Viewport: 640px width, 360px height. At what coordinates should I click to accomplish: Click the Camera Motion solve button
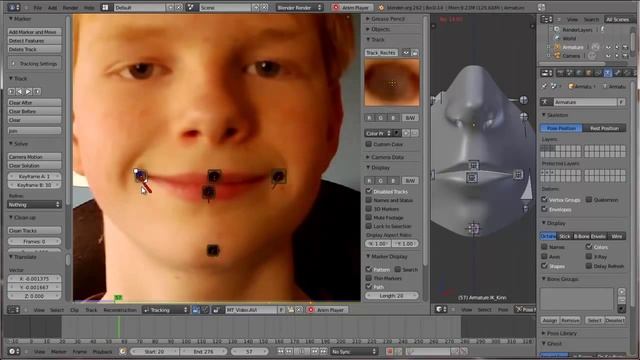coord(34,157)
